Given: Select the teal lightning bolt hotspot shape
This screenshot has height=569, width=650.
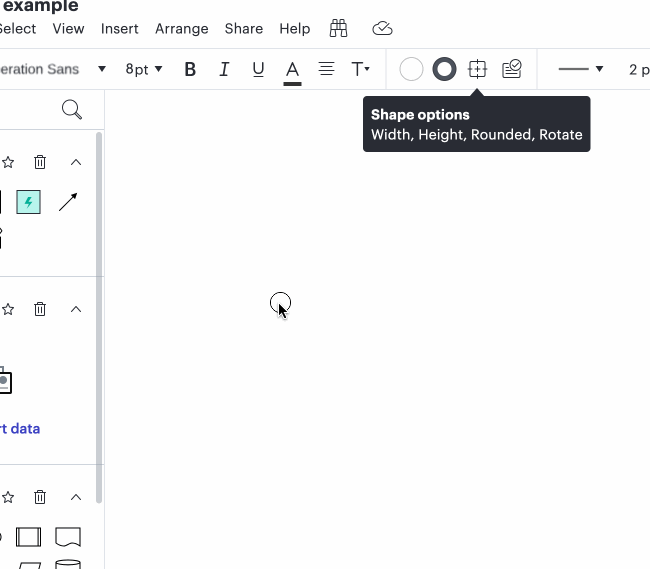Looking at the screenshot, I should point(28,202).
